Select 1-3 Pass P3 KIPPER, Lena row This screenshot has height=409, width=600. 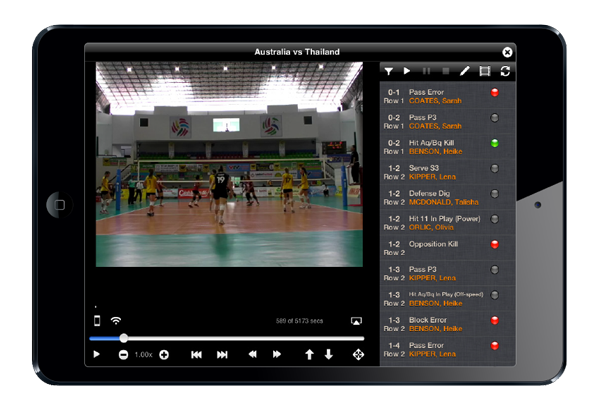[x=447, y=273]
